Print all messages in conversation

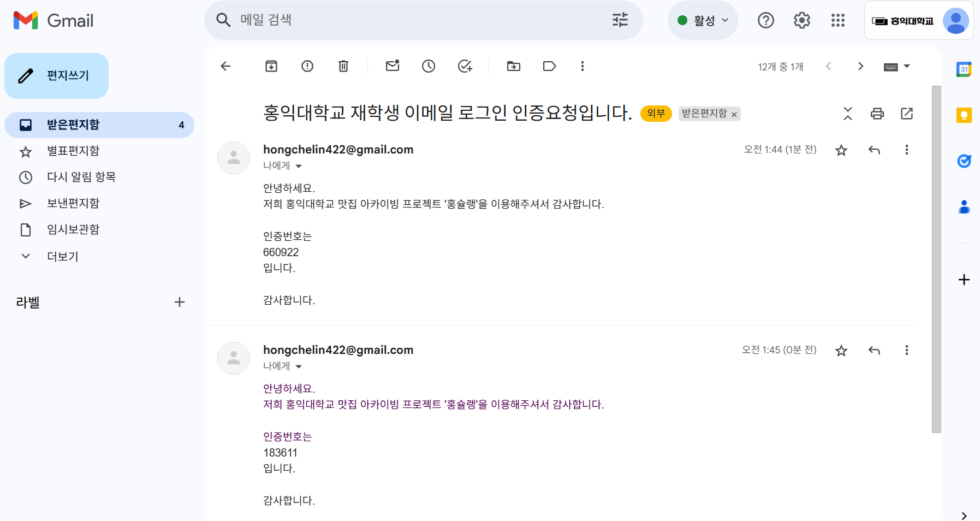tap(877, 114)
